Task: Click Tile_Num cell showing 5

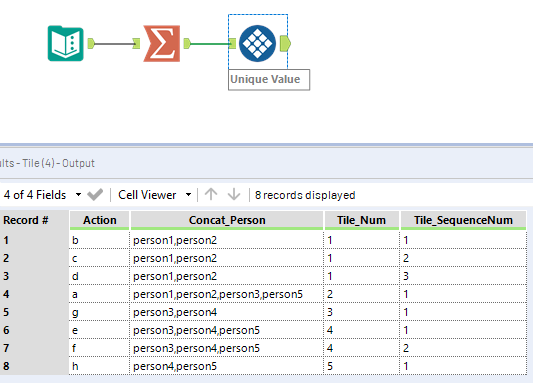Action: 362,366
